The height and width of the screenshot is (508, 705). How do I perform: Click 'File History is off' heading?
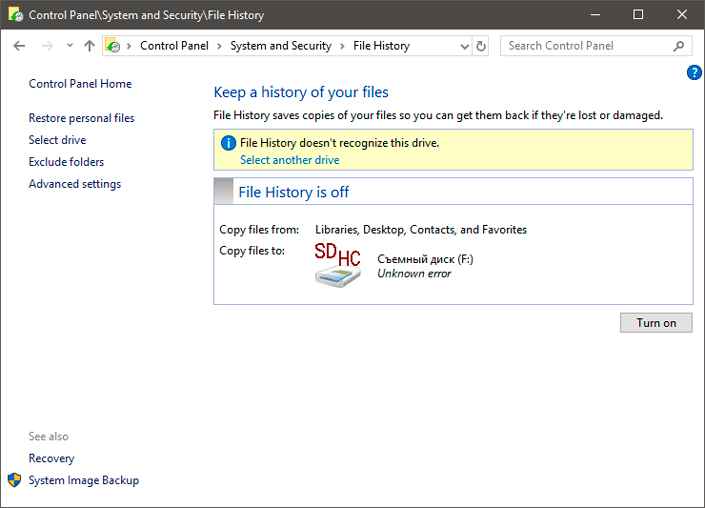294,192
